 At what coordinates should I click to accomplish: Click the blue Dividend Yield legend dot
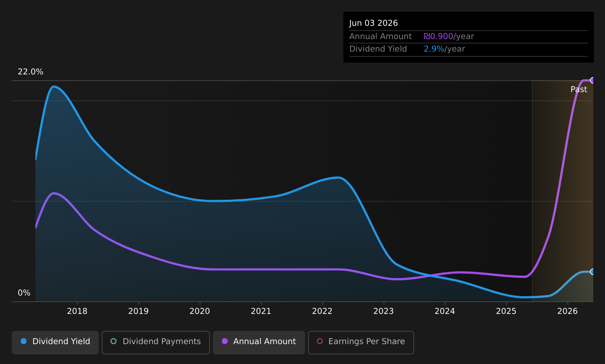(x=24, y=341)
